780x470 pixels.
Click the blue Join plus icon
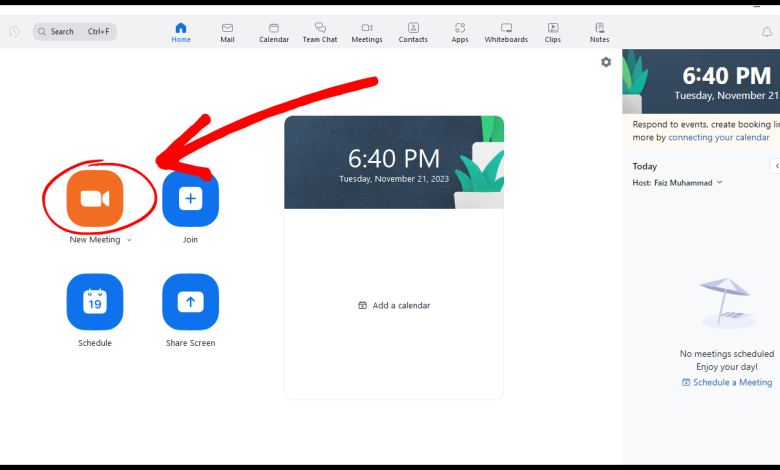[191, 198]
